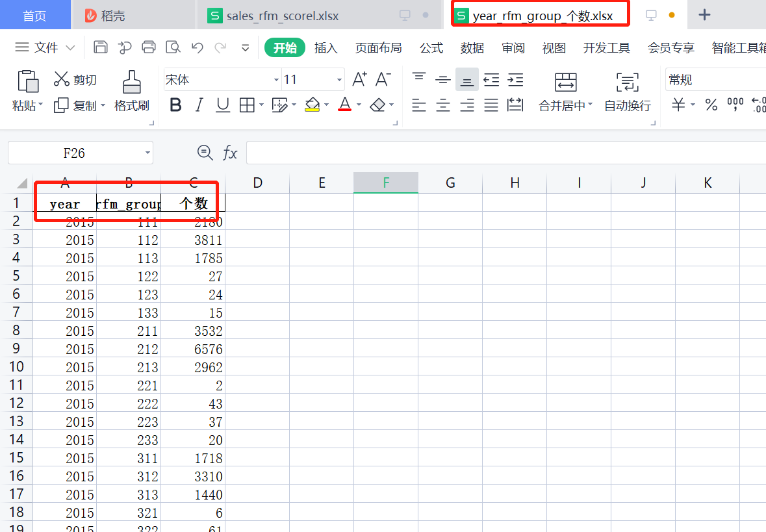Redo the last action
Screen dimensions: 766x532
221,47
